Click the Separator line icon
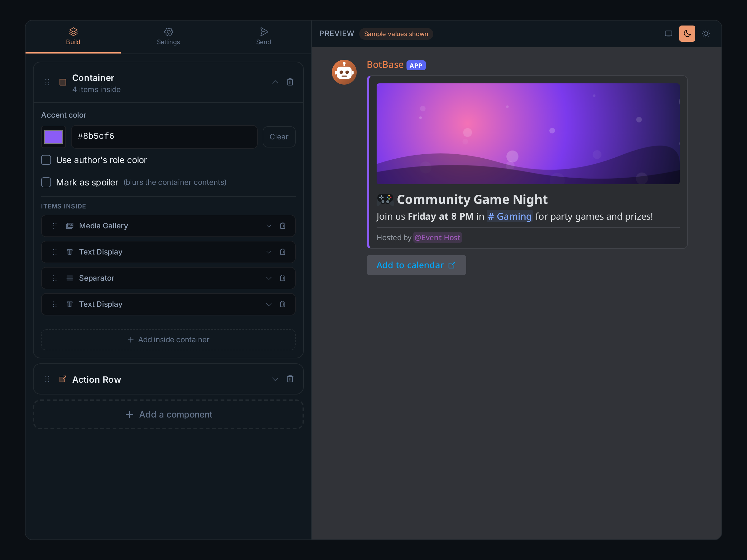Viewport: 747px width, 560px height. point(70,278)
